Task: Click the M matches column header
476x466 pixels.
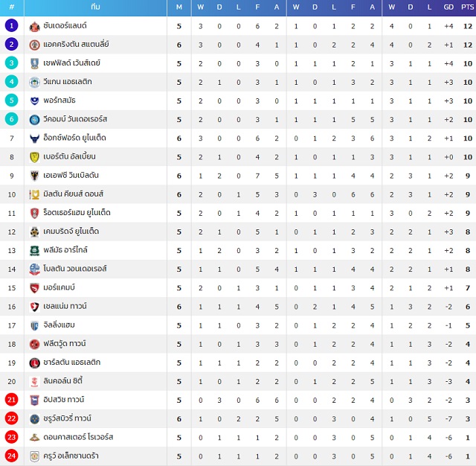Action: click(x=179, y=7)
